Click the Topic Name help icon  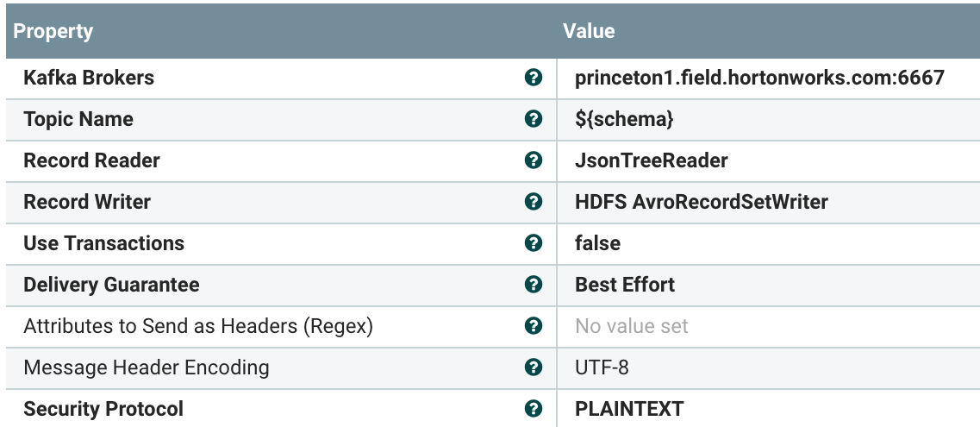(x=534, y=119)
